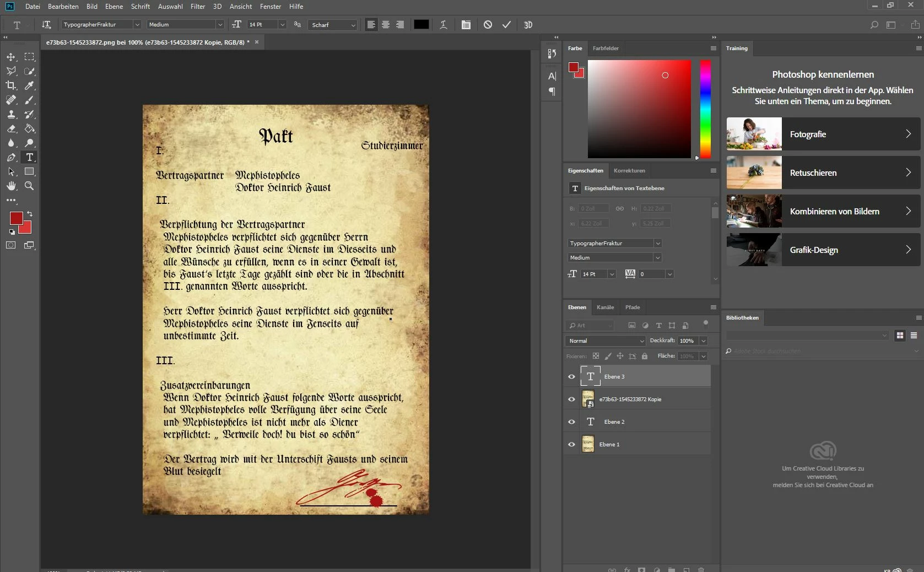924x572 pixels.
Task: Open the Kombinieren von Bildern topic
Action: pos(823,211)
